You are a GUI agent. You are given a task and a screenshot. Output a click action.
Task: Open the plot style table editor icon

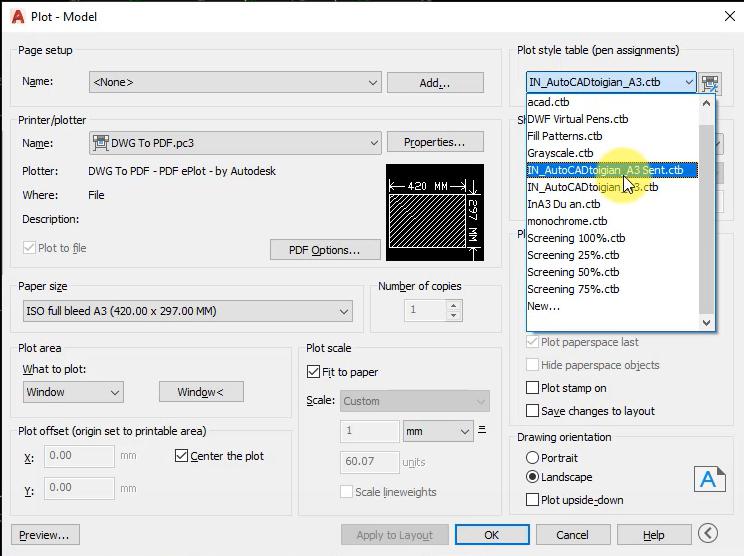710,83
